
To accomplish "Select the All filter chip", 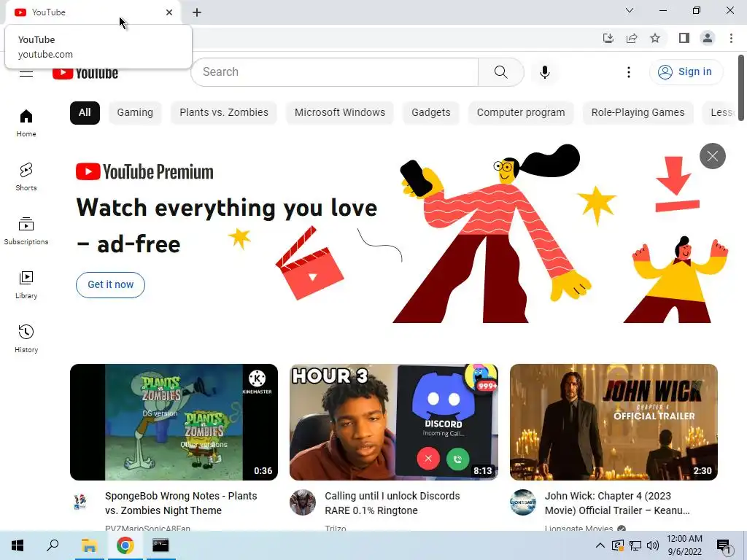I will (x=85, y=113).
